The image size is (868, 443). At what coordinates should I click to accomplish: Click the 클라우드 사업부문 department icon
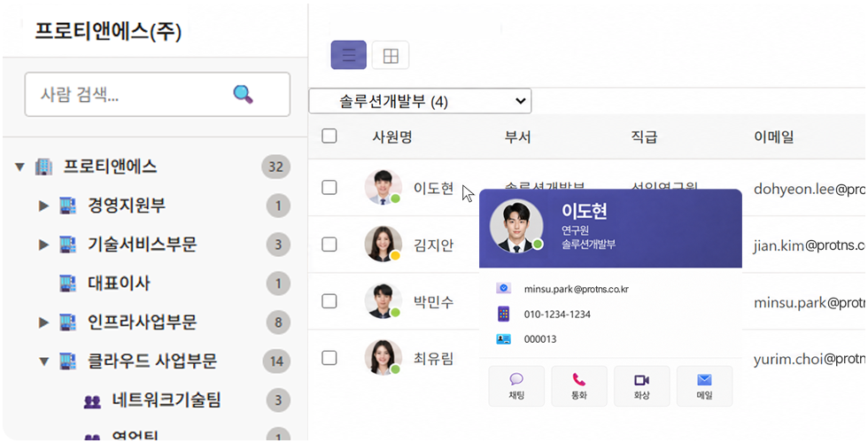point(67,361)
